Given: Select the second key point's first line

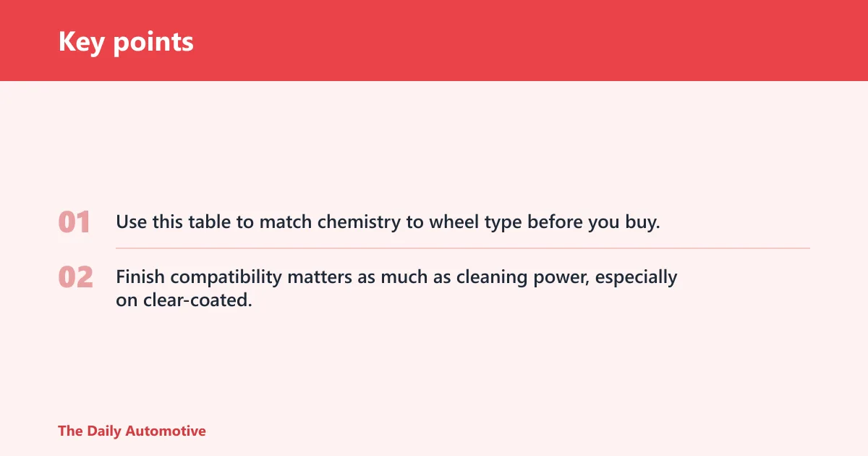Looking at the screenshot, I should point(396,277).
